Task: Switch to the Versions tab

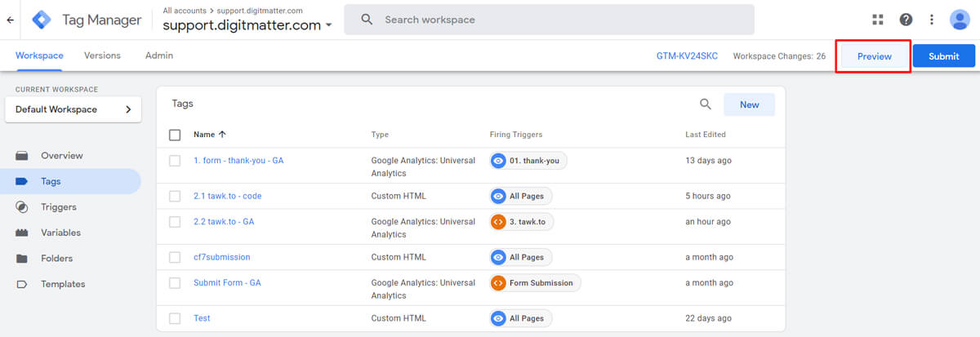Action: coord(102,55)
